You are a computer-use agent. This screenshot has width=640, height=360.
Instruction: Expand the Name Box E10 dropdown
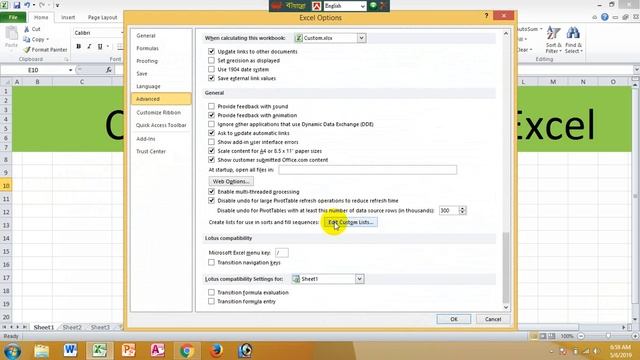[71, 70]
